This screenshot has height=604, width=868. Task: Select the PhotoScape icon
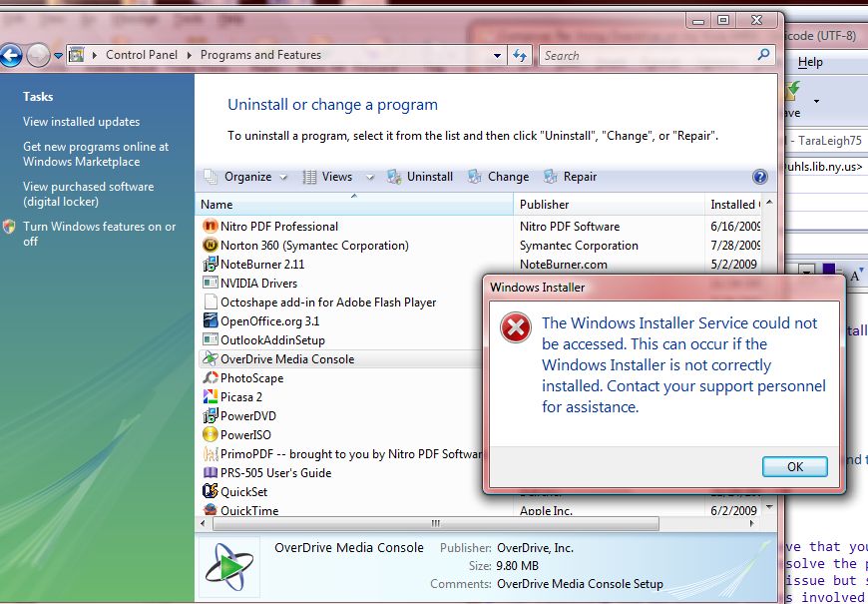point(211,378)
